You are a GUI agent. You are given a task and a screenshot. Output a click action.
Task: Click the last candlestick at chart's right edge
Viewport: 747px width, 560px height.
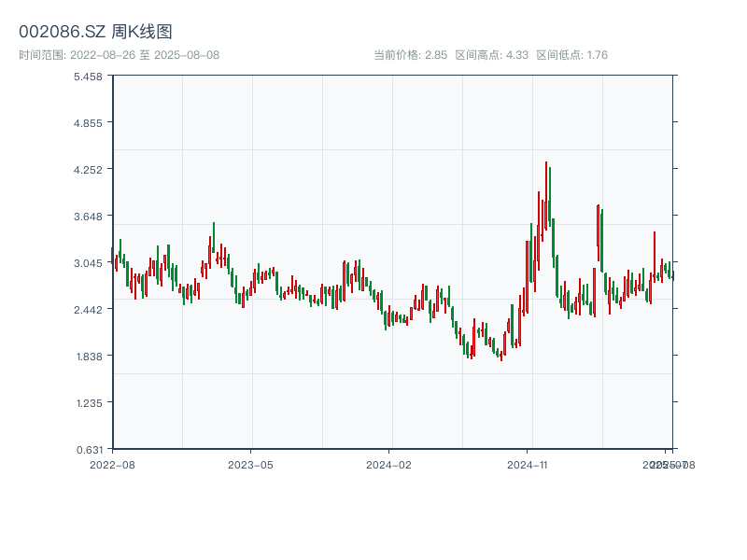[672, 274]
